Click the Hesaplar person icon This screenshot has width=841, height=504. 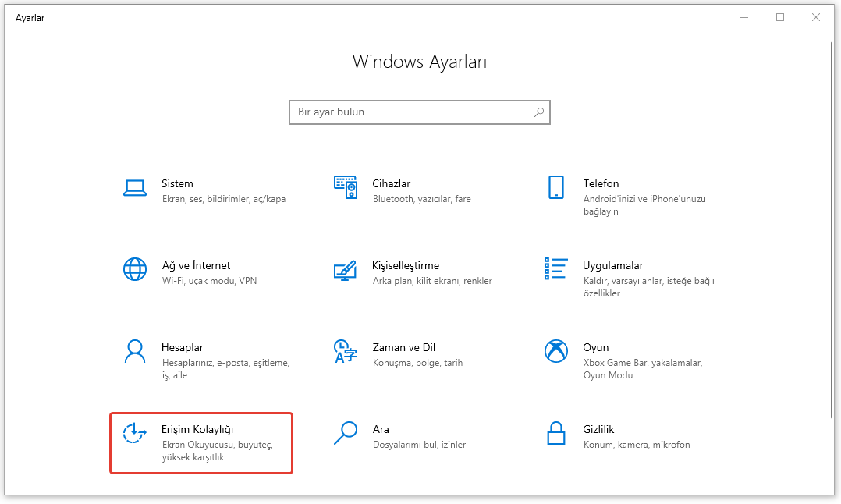pyautogui.click(x=135, y=351)
